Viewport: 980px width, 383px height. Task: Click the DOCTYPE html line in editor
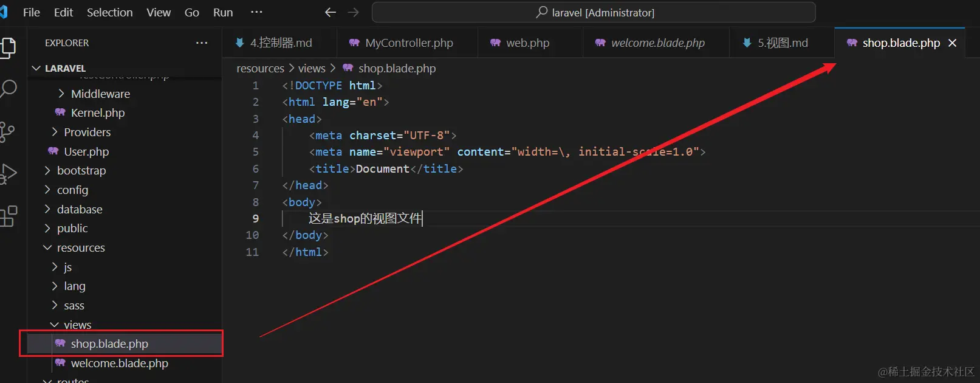point(332,85)
